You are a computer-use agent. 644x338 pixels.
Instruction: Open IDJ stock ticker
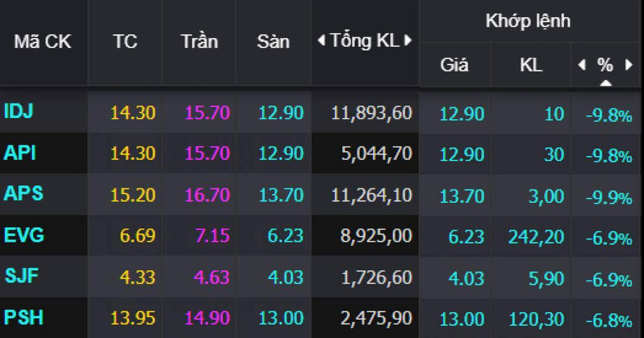tap(19, 111)
